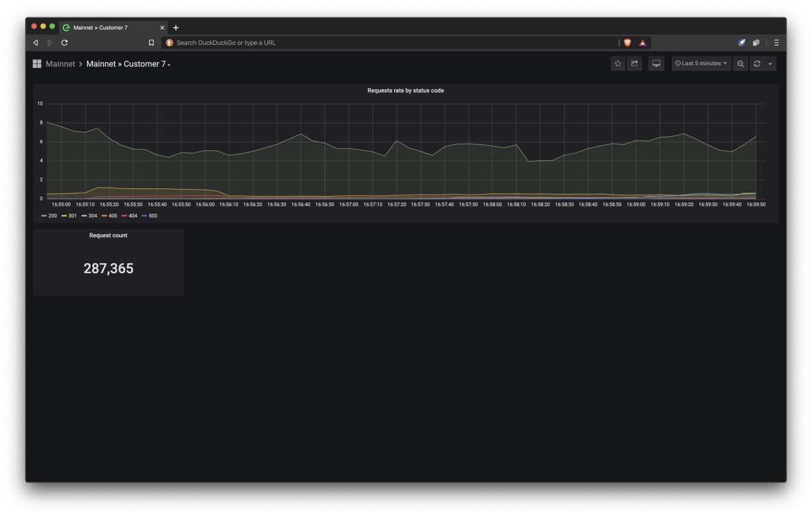Viewport: 812px width, 516px height.
Task: Click the zoom out time range magnifier
Action: 740,63
